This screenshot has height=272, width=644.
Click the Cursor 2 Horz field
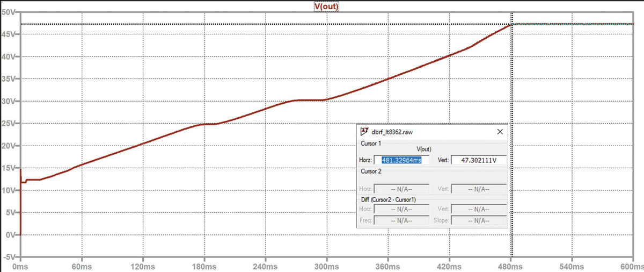[x=401, y=189]
